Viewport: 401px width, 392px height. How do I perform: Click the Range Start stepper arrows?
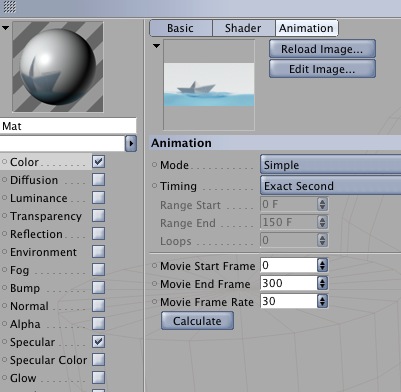tap(322, 204)
